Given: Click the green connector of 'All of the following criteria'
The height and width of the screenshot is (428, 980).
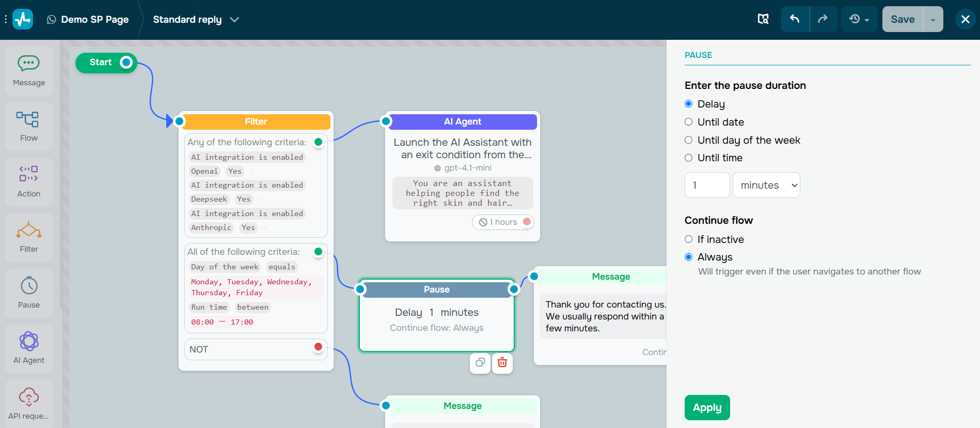Looking at the screenshot, I should pyautogui.click(x=319, y=252).
